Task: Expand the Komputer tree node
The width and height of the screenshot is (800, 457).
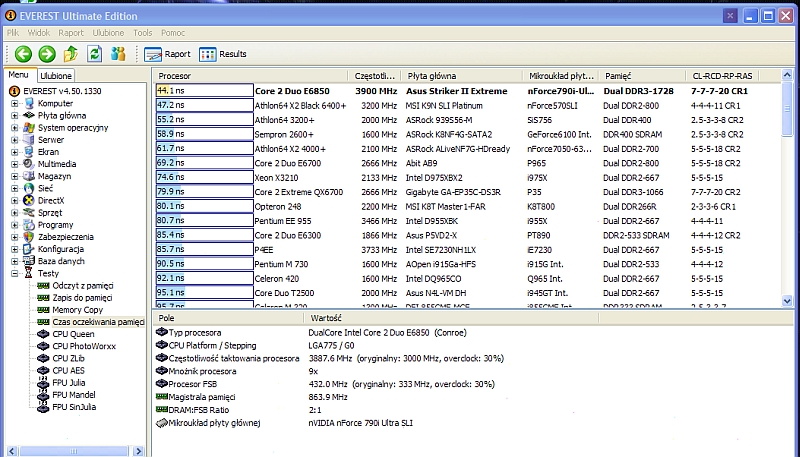Action: [x=14, y=103]
